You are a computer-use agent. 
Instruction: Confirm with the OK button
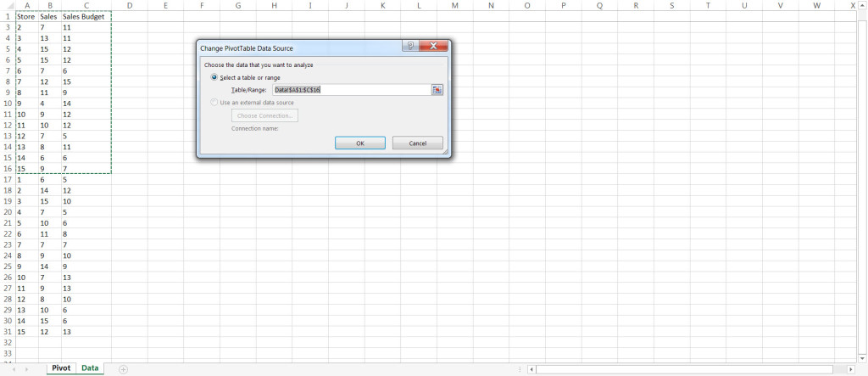coord(359,143)
